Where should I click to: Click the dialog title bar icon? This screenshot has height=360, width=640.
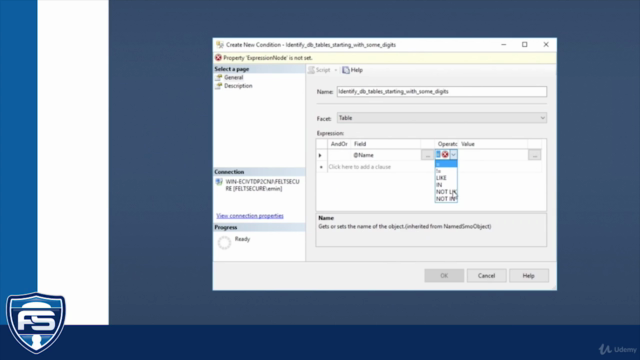220,45
